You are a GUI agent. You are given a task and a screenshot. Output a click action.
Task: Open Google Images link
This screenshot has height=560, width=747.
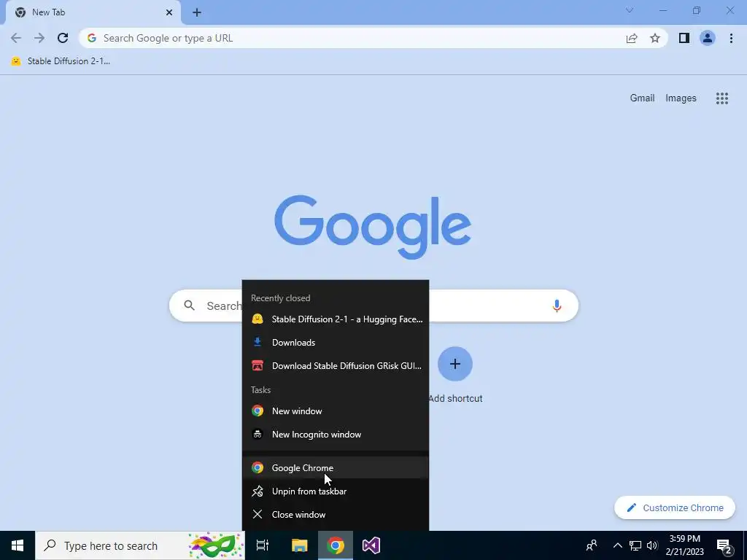pyautogui.click(x=681, y=98)
